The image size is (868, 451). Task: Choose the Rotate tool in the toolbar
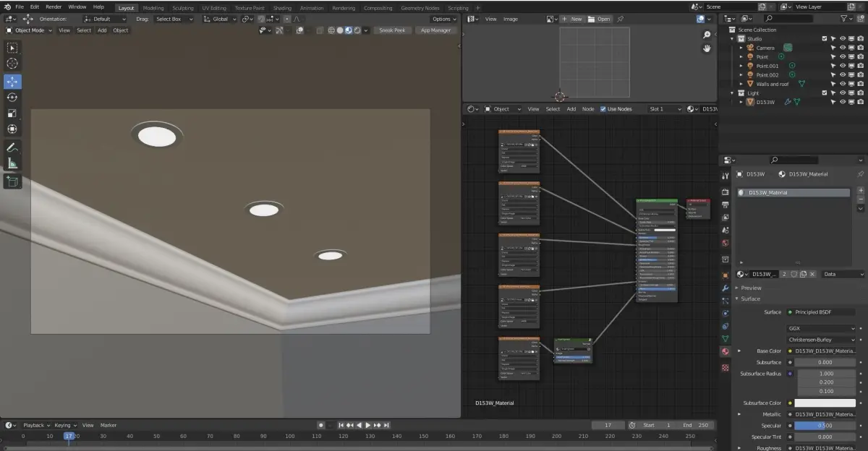(x=12, y=98)
